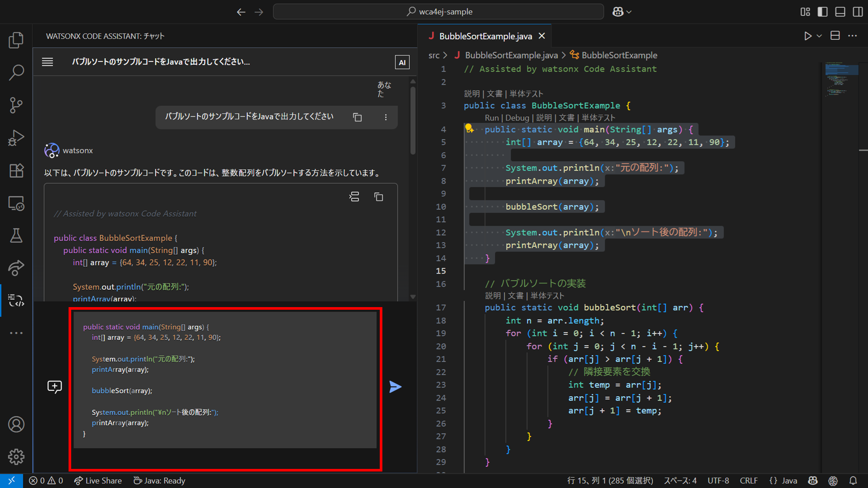Open the Testing flask icon
This screenshot has width=868, height=488.
tap(16, 236)
